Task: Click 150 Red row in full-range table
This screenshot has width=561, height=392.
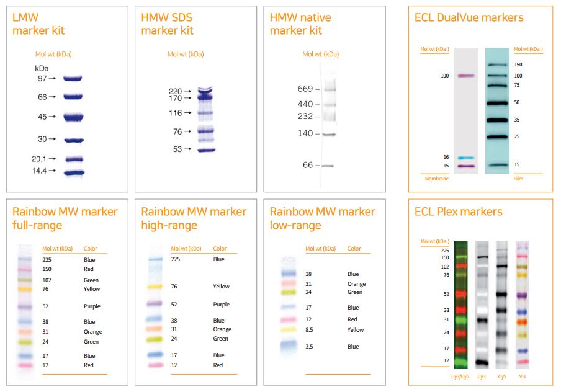Action: (68, 269)
